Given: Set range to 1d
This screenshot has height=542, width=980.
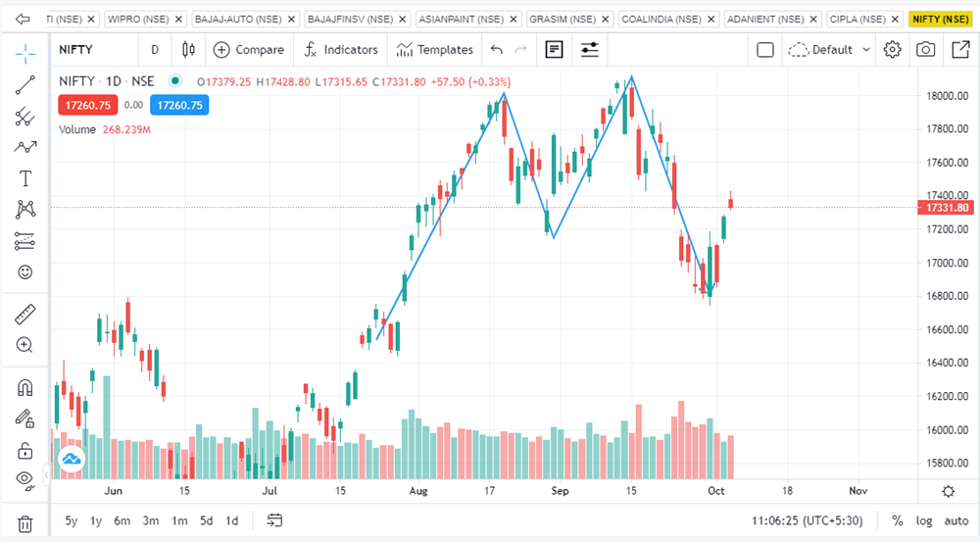Looking at the screenshot, I should coord(232,520).
